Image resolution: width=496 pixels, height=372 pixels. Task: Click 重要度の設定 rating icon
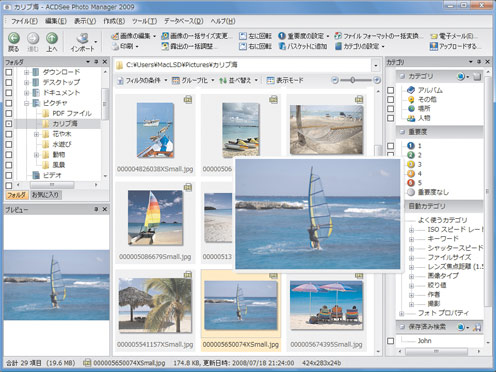click(x=282, y=36)
